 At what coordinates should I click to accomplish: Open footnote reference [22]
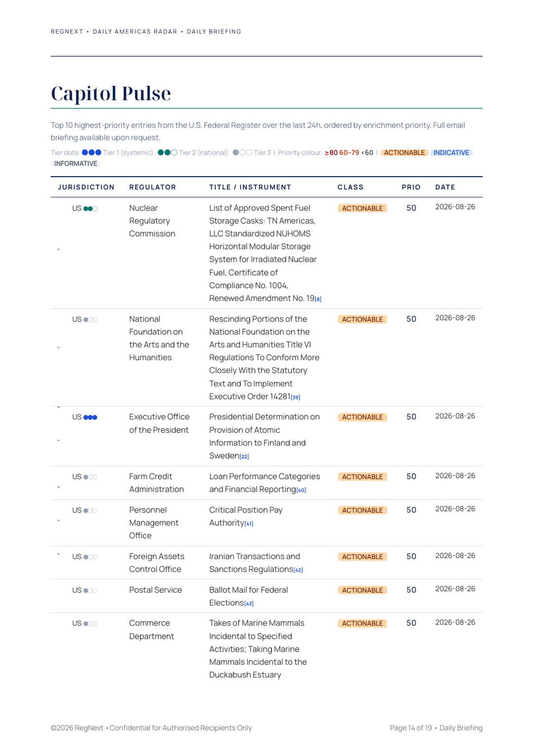coord(244,457)
